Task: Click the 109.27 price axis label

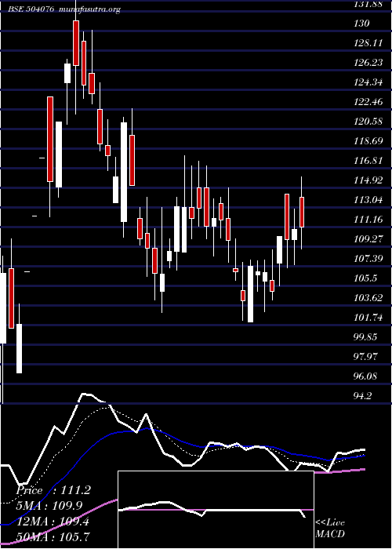Action: click(x=367, y=239)
